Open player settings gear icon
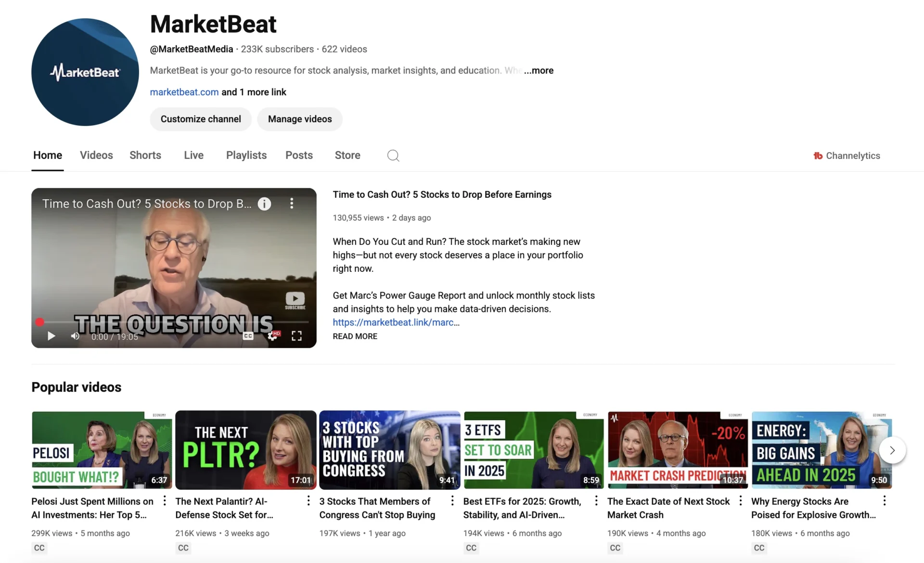The width and height of the screenshot is (924, 563). [x=272, y=336]
